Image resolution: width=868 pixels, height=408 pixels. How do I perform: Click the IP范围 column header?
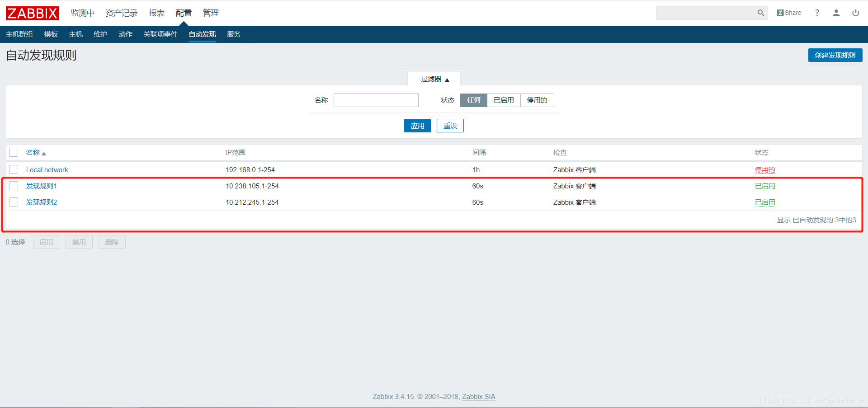(236, 153)
